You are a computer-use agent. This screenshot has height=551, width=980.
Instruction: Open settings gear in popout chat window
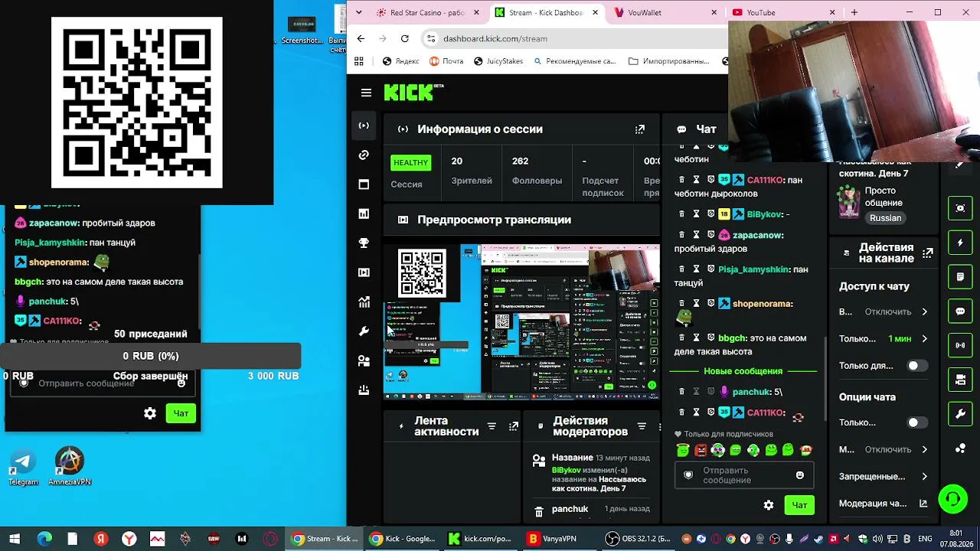tap(150, 413)
